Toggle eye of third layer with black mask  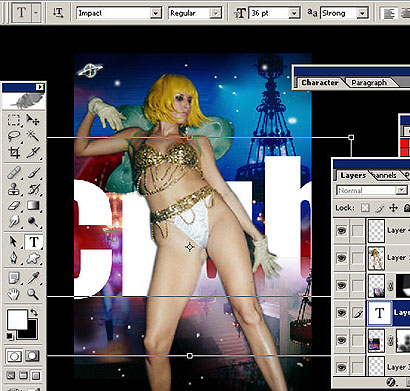coord(341,285)
